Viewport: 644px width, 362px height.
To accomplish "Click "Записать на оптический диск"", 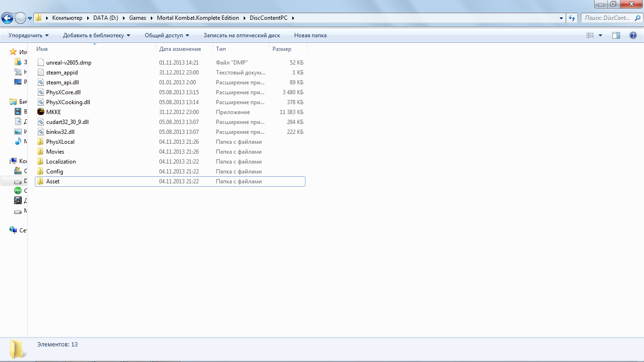I will tap(242, 35).
